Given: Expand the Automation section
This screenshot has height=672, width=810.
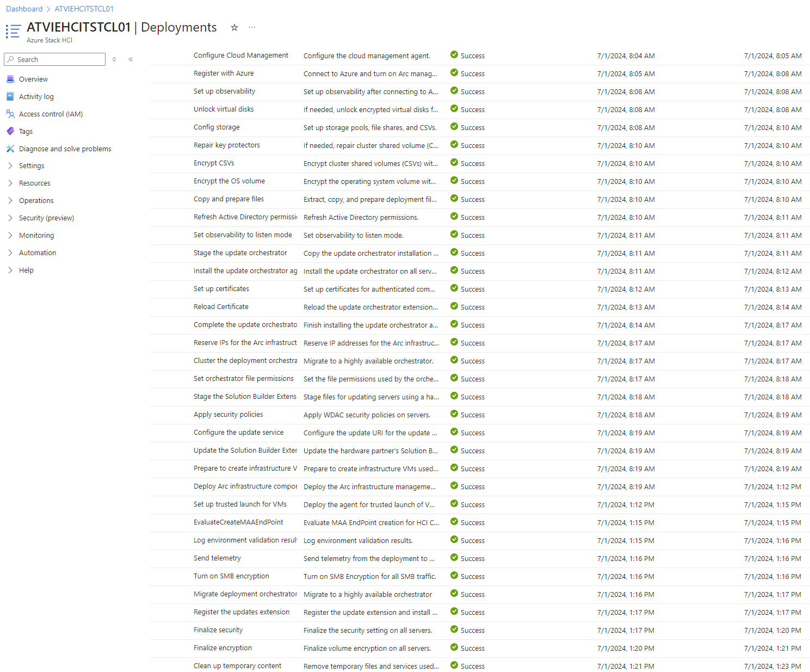Looking at the screenshot, I should 10,253.
